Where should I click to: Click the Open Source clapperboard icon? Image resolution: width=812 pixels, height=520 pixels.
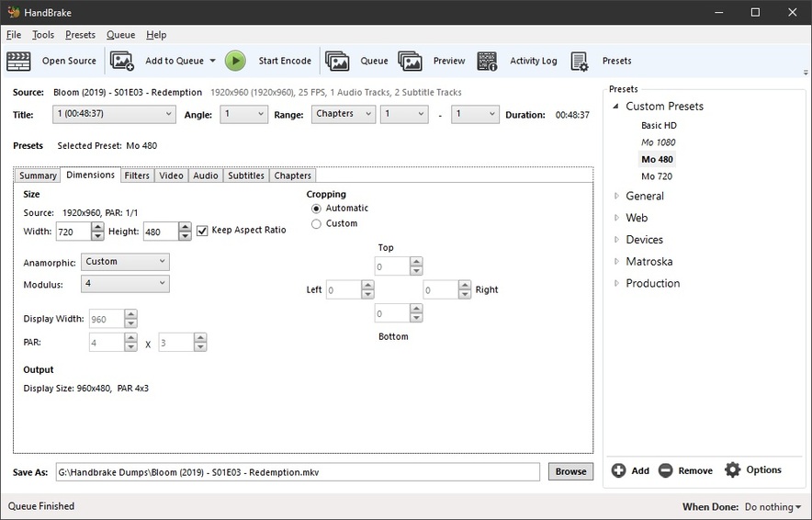pos(18,62)
